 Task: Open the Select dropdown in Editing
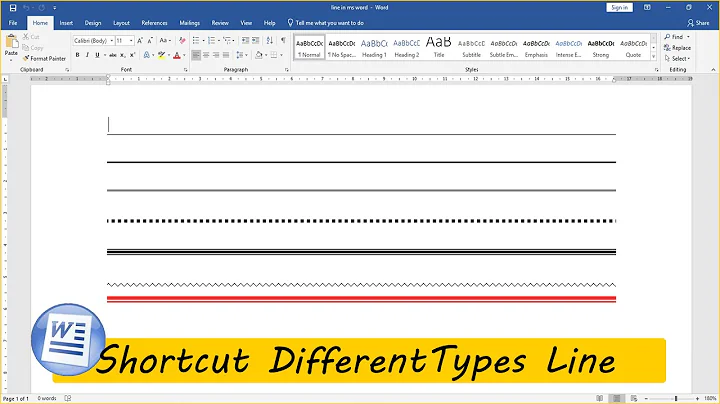677,59
